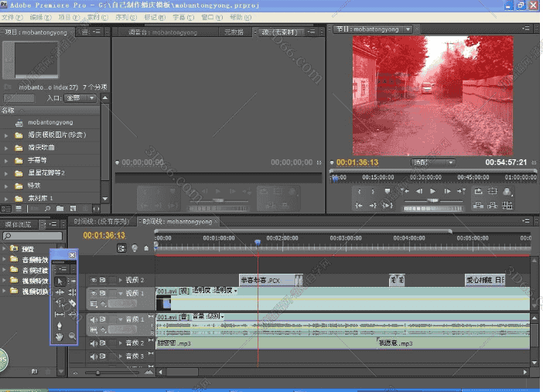Click the timeline zoom slider handle

pyautogui.click(x=97, y=373)
